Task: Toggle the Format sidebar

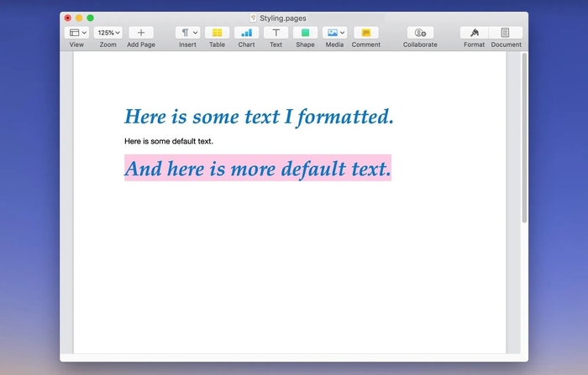Action: [x=475, y=33]
